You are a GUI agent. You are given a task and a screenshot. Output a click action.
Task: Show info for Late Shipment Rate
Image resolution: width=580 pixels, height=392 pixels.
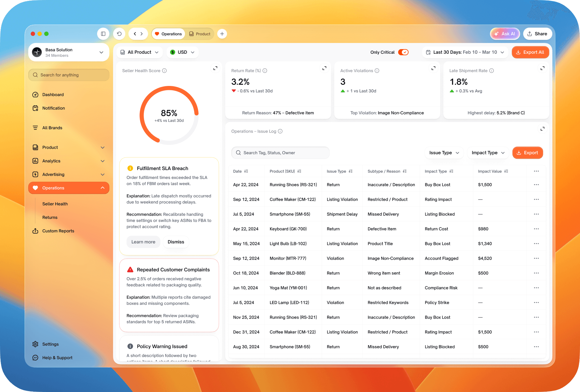[492, 71]
